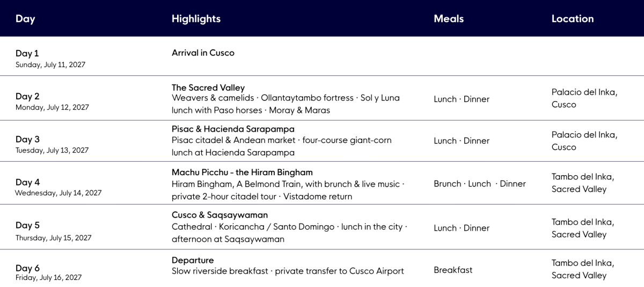Click the Location column header
Screen dimensions: 644x287
coord(573,19)
